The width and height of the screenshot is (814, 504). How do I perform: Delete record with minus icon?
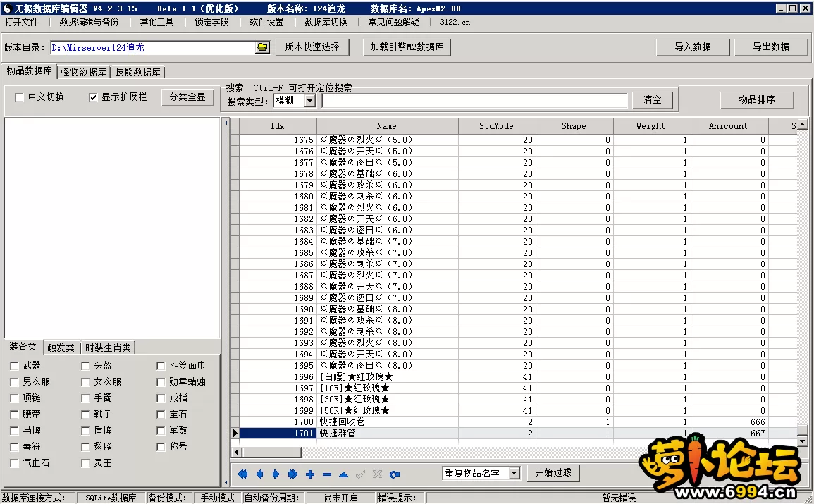pos(326,474)
